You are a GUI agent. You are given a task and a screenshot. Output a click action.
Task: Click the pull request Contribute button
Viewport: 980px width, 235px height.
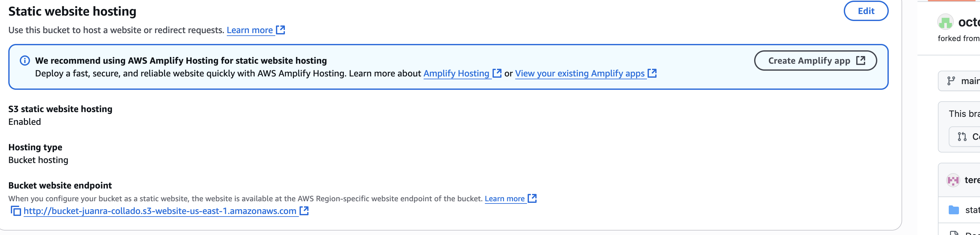966,137
